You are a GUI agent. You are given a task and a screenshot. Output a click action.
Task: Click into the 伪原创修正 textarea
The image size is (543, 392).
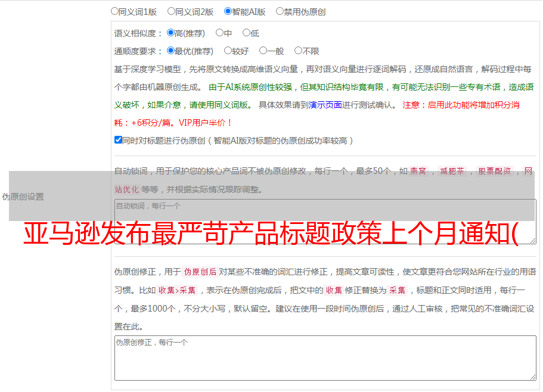point(325,358)
